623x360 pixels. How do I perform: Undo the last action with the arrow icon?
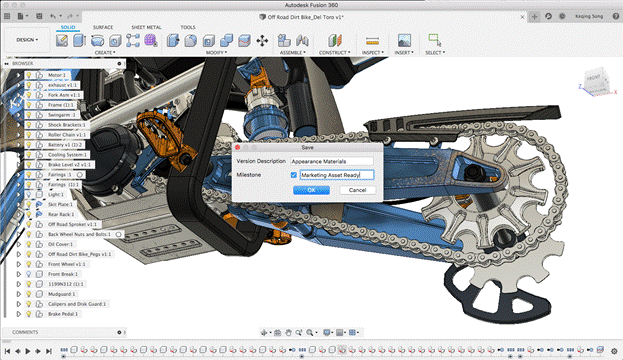[x=53, y=16]
